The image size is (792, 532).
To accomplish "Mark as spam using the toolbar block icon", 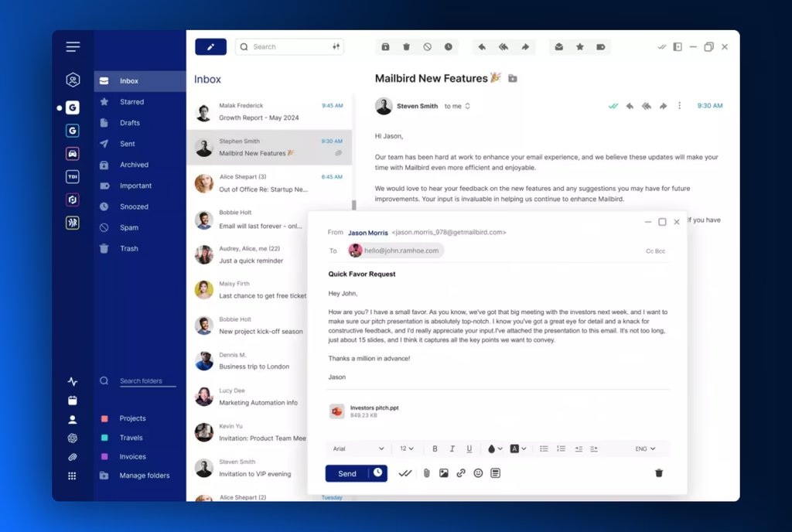I will (427, 47).
